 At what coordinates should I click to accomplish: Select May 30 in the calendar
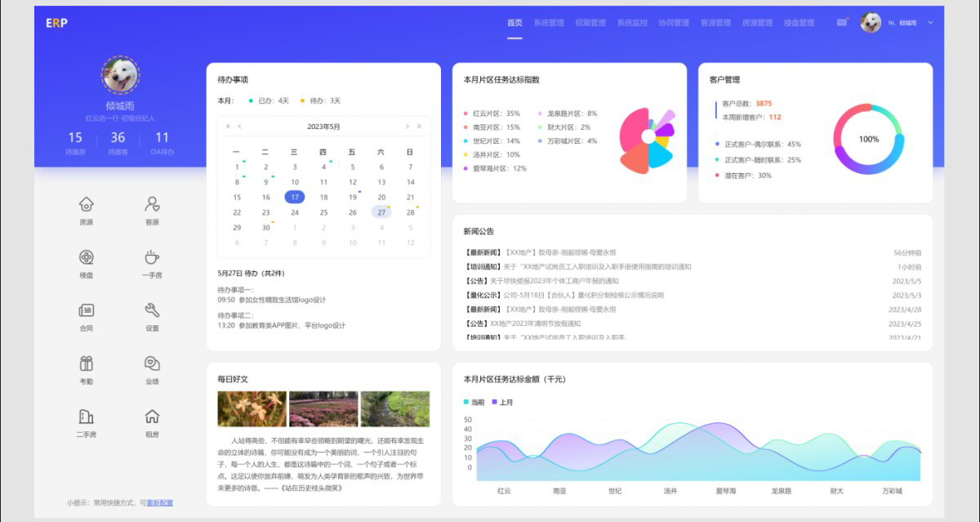(x=265, y=228)
